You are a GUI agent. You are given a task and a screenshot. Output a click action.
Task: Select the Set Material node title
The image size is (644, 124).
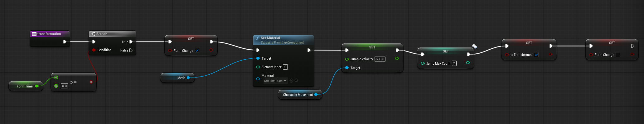270,38
